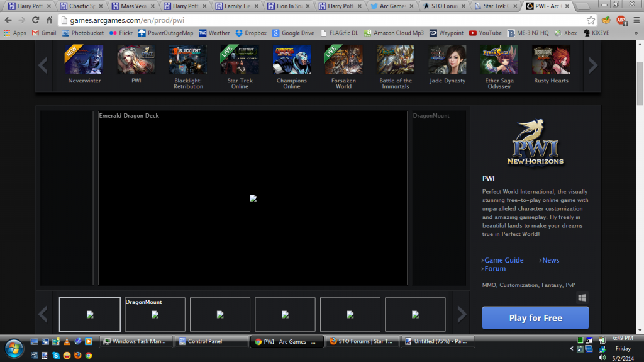This screenshot has width=644, height=362.
Task: Open the PWI News link
Action: coord(550,260)
